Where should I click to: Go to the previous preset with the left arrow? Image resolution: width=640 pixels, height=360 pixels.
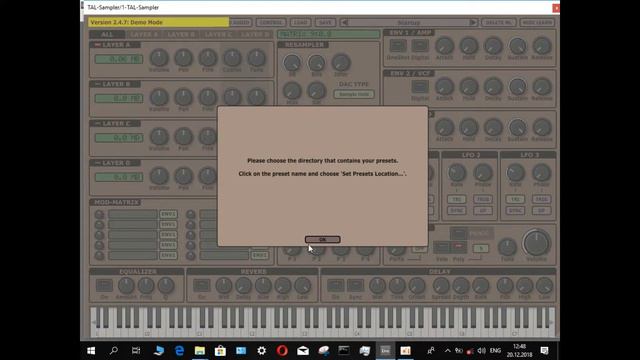tap(345, 22)
